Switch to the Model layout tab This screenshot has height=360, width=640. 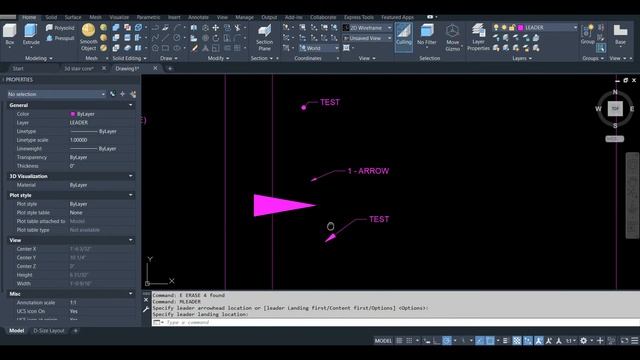pyautogui.click(x=16, y=331)
